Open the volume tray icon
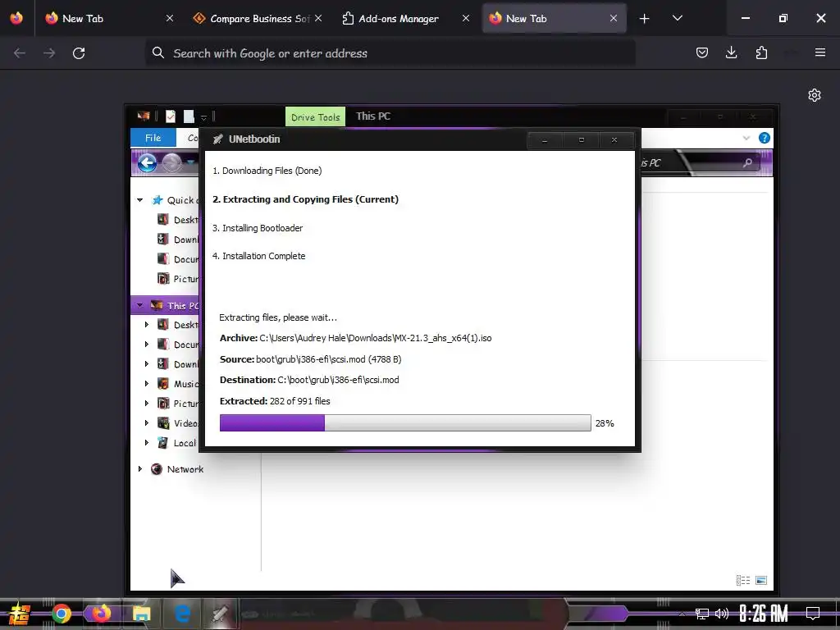This screenshot has width=840, height=630. (x=722, y=614)
